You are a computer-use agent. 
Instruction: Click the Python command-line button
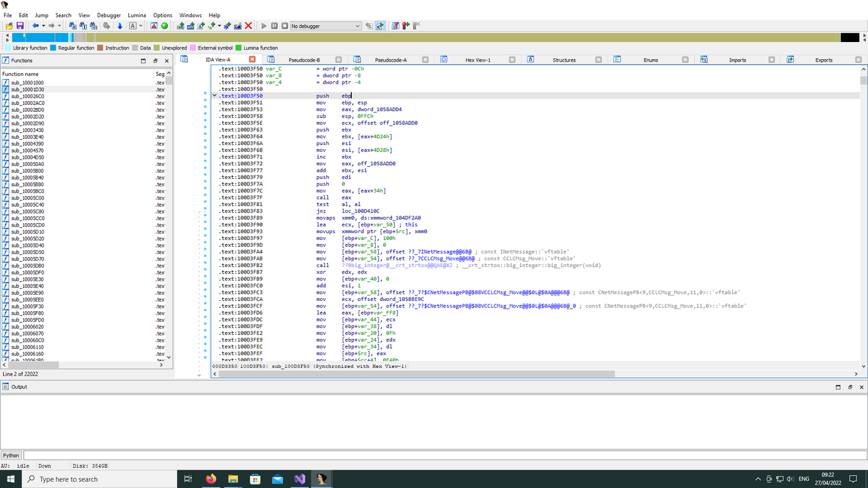tap(11, 455)
